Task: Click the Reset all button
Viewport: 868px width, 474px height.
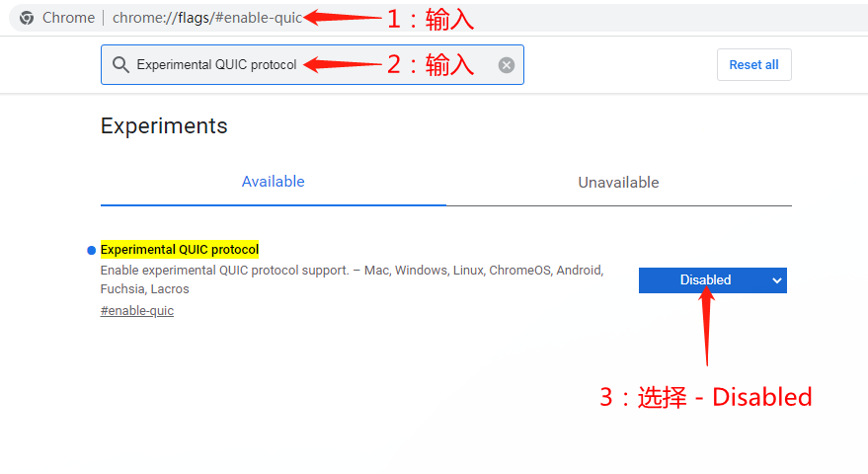Action: pos(754,65)
